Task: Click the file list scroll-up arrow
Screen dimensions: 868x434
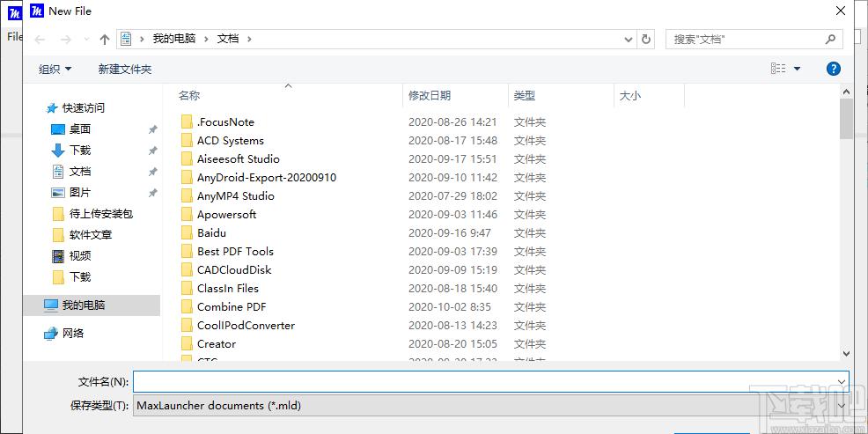Action: pos(846,92)
